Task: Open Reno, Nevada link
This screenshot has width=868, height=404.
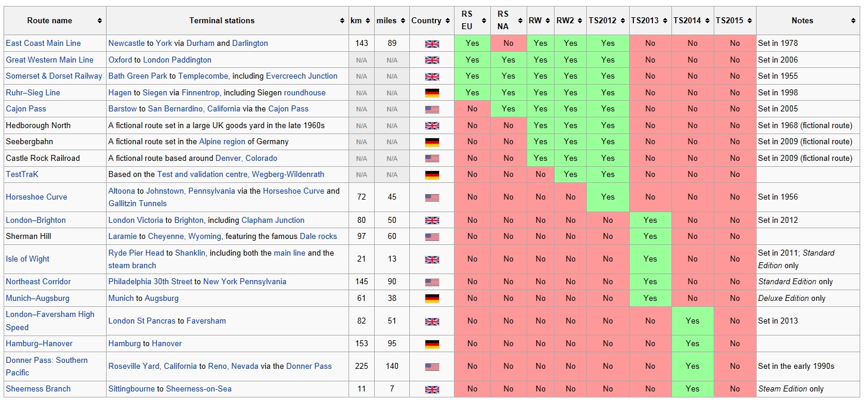Action: point(233,366)
